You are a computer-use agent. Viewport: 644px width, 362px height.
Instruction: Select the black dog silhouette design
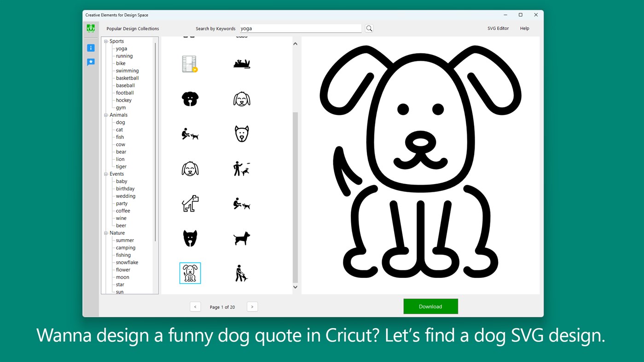point(241,238)
